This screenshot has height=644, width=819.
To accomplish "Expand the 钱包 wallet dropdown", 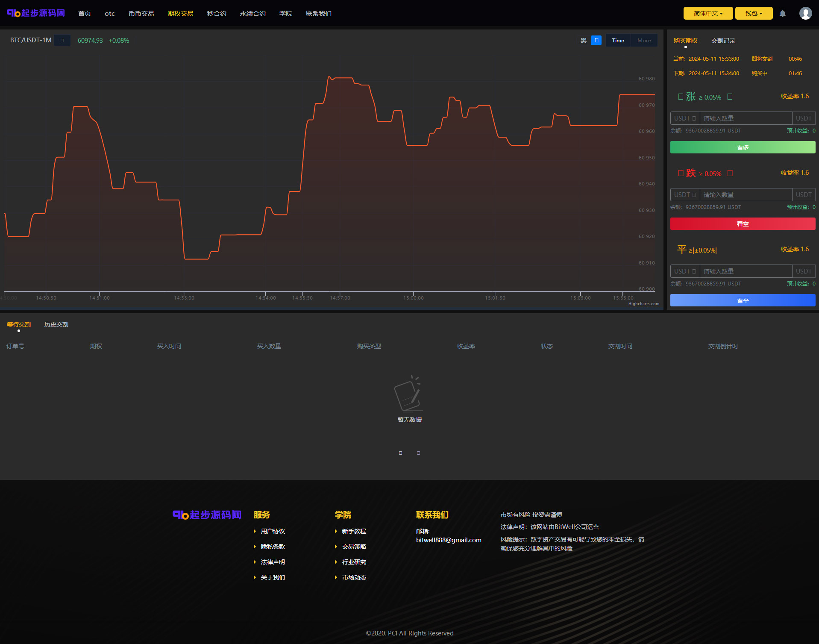I will 754,13.
